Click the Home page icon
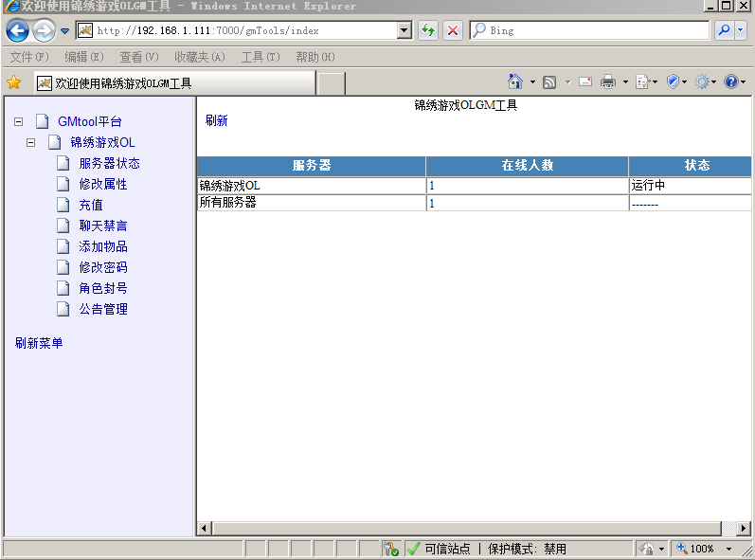 point(515,81)
